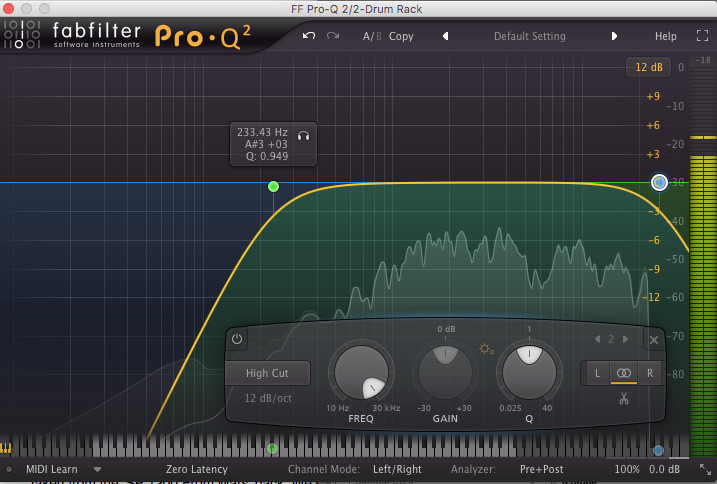Change Channel Mode Left/Right setting

pyautogui.click(x=397, y=469)
